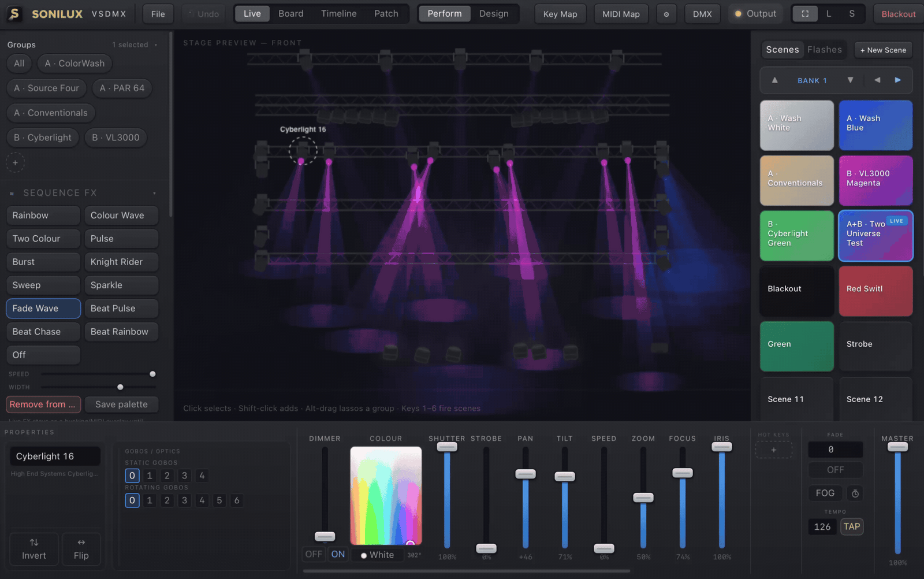
Task: Trigger the Red Switl scene
Action: tap(875, 291)
